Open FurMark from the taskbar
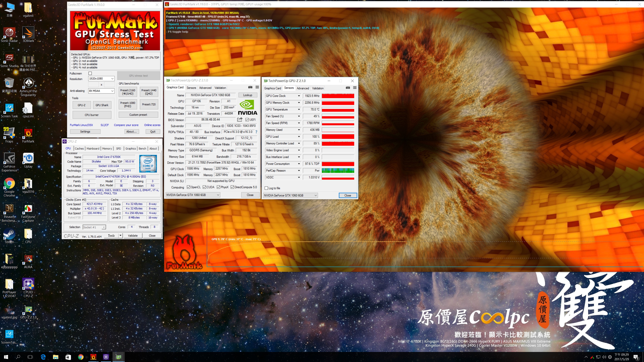Screen dimensions: 644x362 (93, 357)
